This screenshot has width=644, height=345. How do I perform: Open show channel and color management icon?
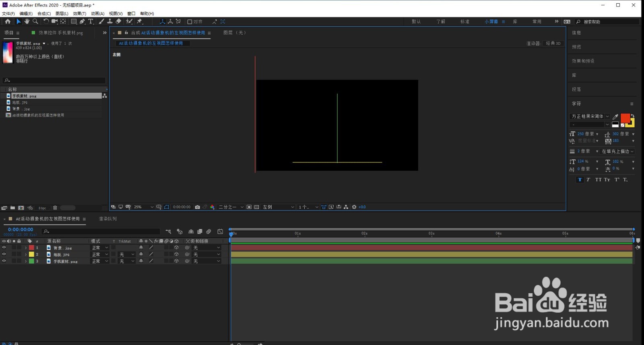[x=212, y=207]
